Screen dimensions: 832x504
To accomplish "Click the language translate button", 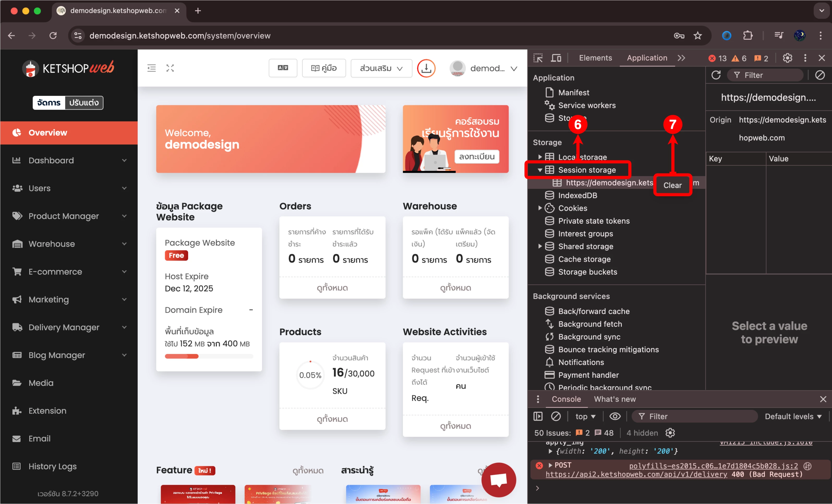I will (283, 68).
